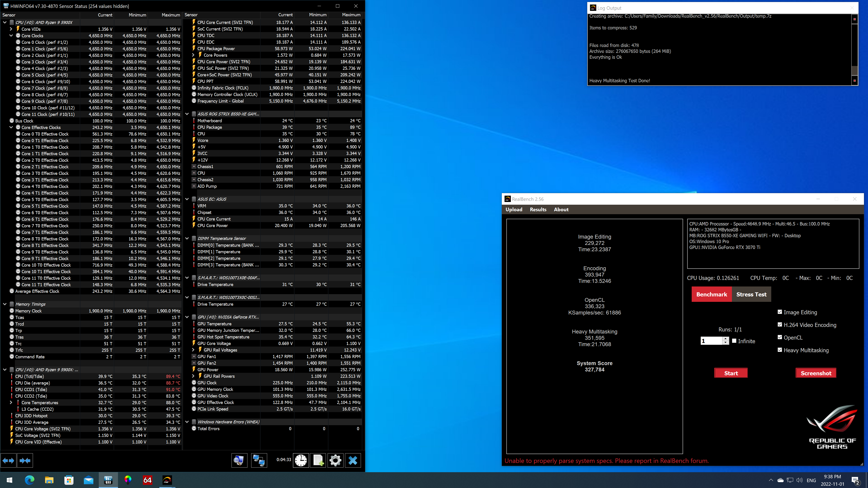Open volume speaker tray icon
868x488 pixels.
click(x=800, y=480)
